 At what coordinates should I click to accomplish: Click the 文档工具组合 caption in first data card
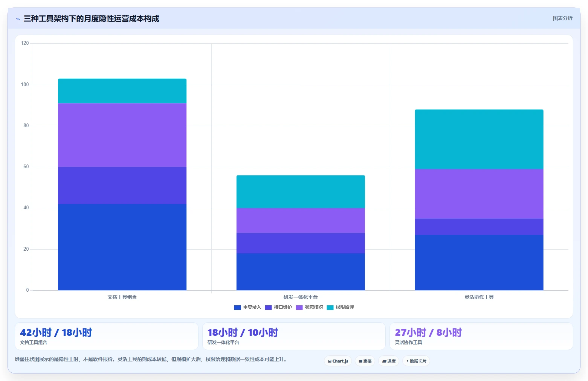pos(34,343)
